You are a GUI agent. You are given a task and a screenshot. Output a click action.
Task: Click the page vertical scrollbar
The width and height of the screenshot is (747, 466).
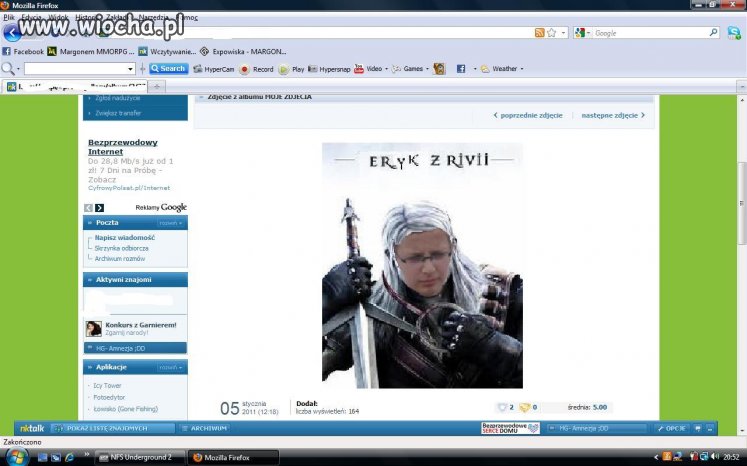pyautogui.click(x=742, y=204)
